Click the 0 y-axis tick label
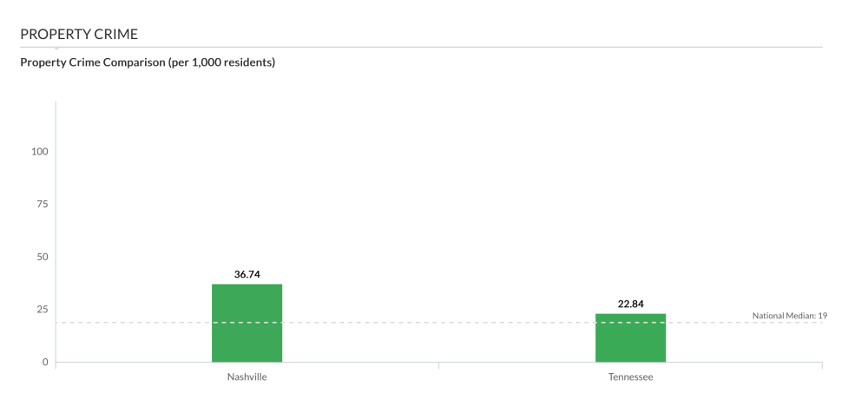The width and height of the screenshot is (868, 419). tap(45, 362)
